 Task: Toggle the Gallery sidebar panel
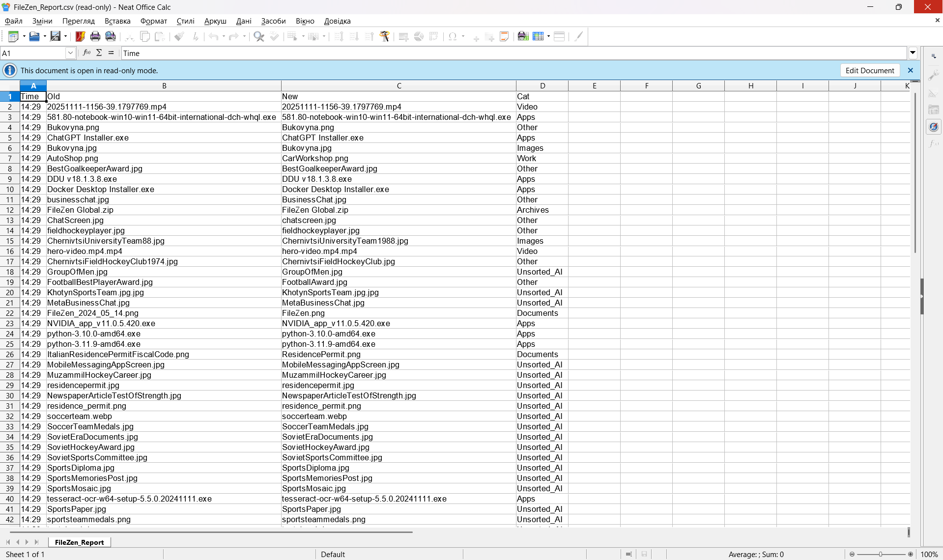(x=933, y=109)
